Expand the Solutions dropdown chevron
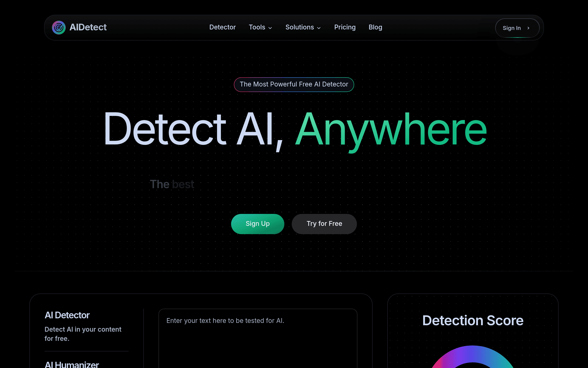This screenshot has width=588, height=368. (319, 28)
